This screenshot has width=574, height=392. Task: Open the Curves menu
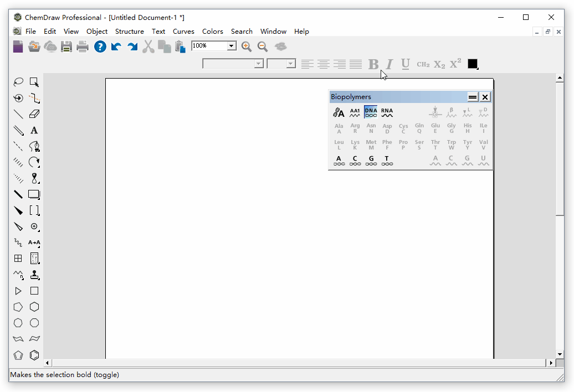pos(183,32)
